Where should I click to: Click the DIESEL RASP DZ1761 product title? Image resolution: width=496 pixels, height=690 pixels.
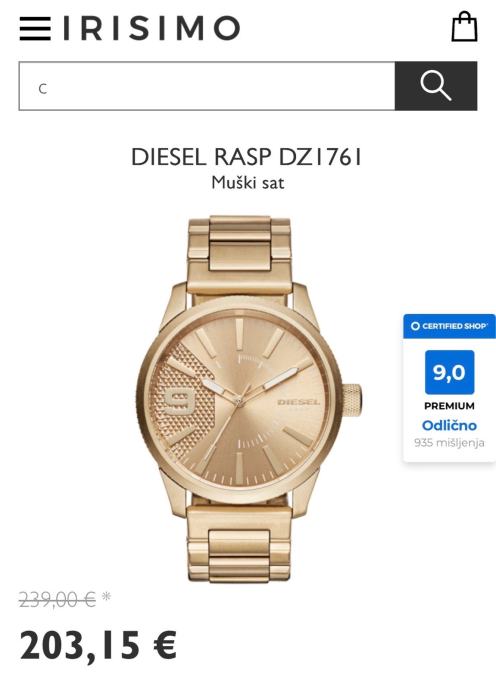[x=246, y=157]
